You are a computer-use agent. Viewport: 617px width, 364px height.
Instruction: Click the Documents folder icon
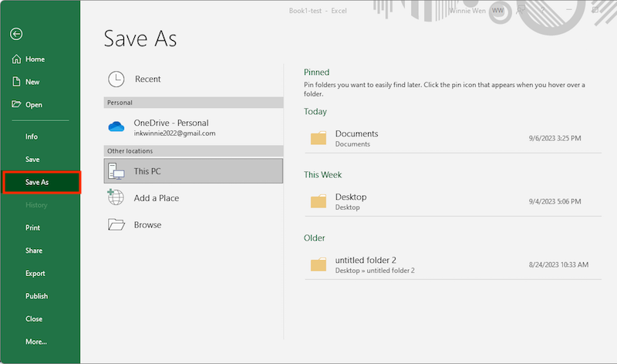(319, 138)
